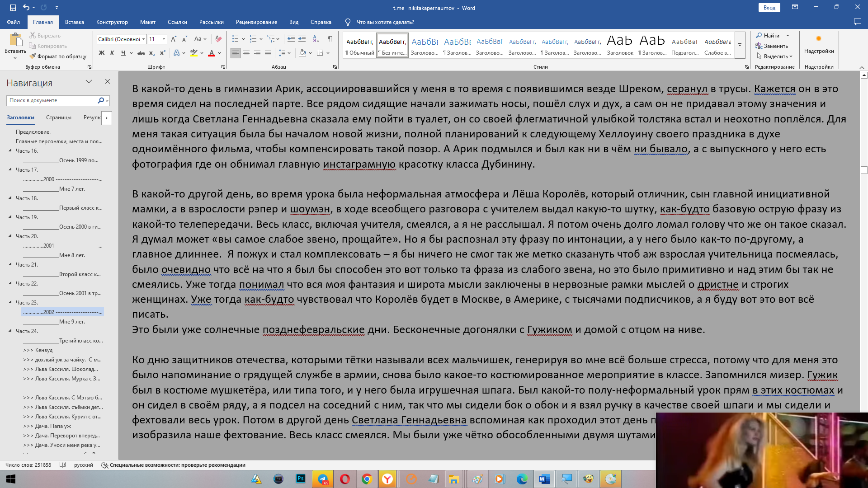Viewport: 868px width, 488px height.
Task: Open the font name dropdown
Action: [x=144, y=39]
